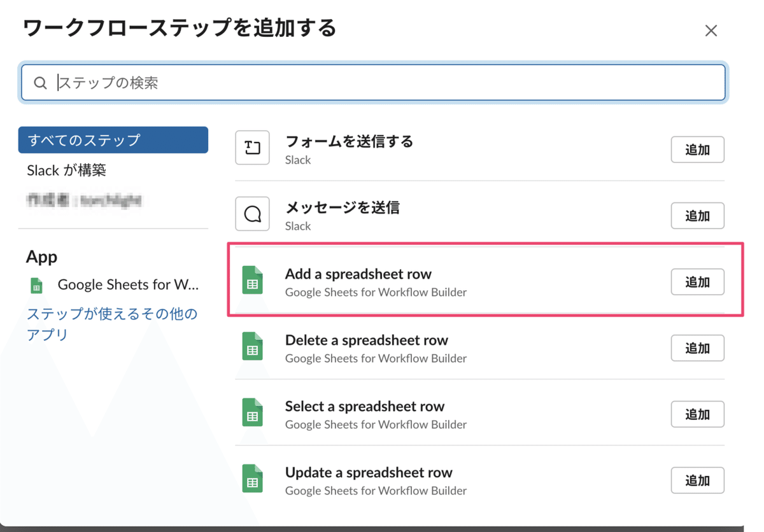This screenshot has height=532, width=764.
Task: Close the workflow step dialog
Action: coord(711,31)
